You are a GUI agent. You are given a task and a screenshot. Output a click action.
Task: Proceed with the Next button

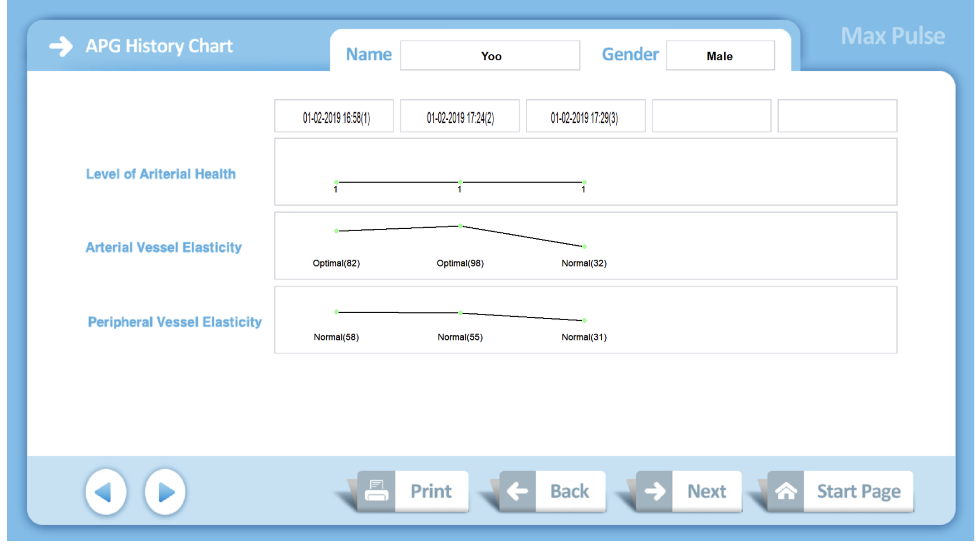(706, 491)
